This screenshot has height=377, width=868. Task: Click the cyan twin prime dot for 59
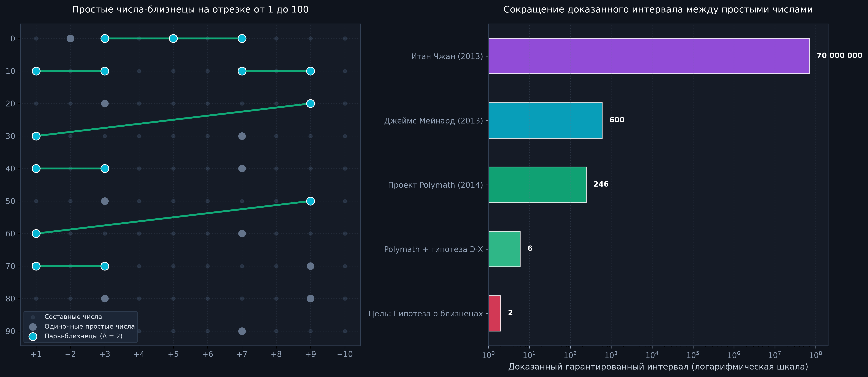(310, 201)
